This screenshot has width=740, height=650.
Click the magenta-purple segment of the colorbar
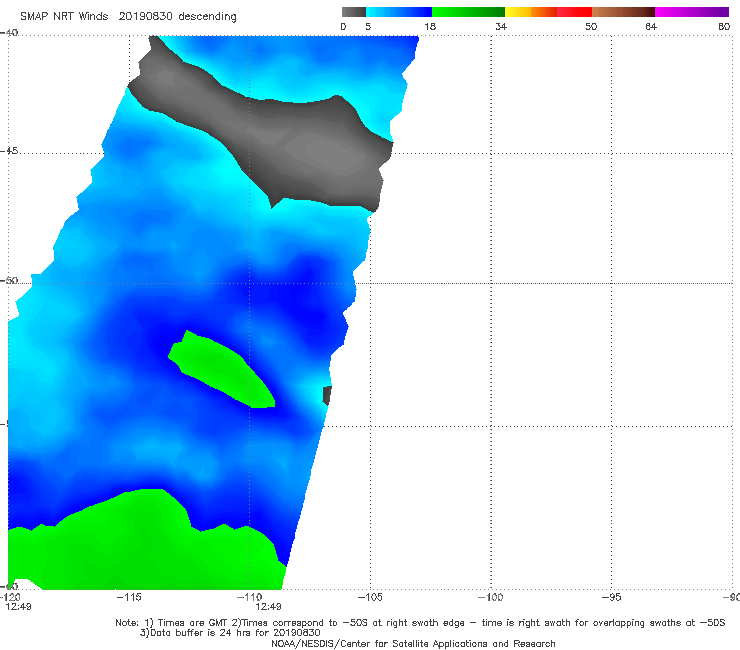(692, 12)
